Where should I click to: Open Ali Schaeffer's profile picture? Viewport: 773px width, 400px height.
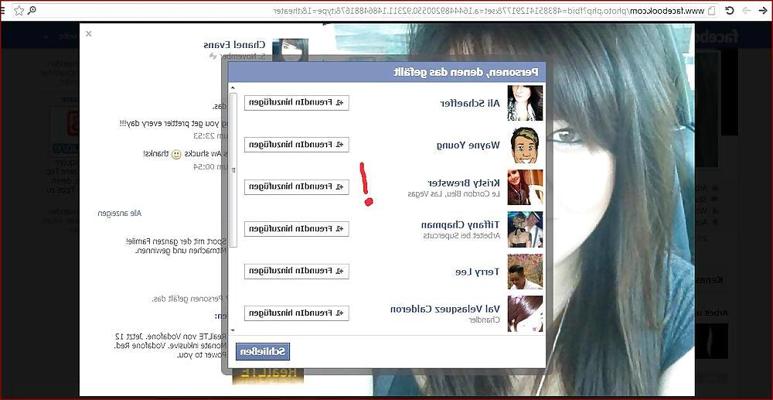point(525,103)
